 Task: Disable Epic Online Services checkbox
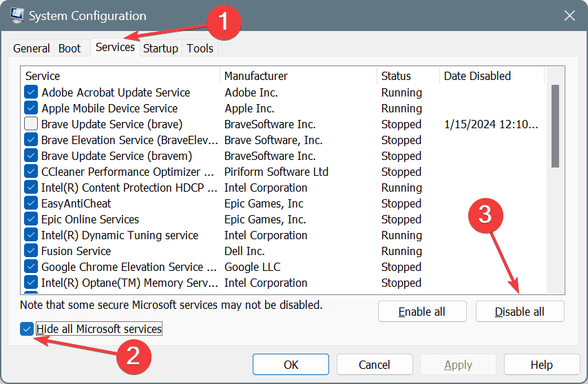click(x=31, y=219)
